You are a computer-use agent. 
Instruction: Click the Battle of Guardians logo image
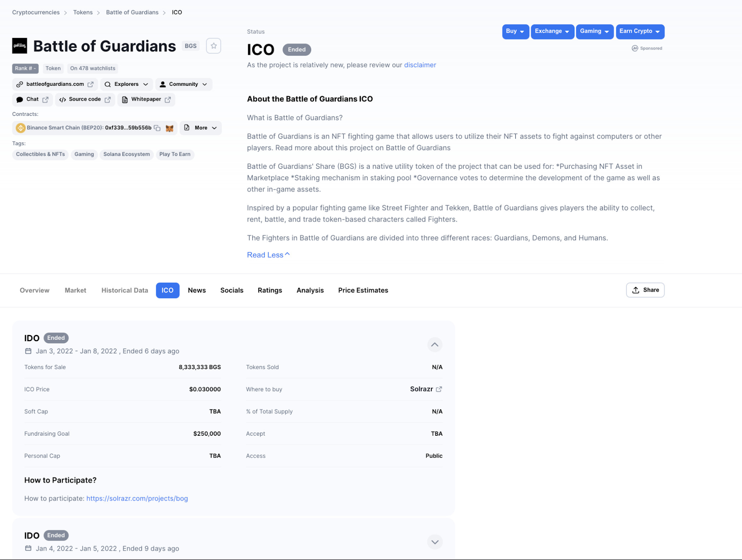point(19,46)
